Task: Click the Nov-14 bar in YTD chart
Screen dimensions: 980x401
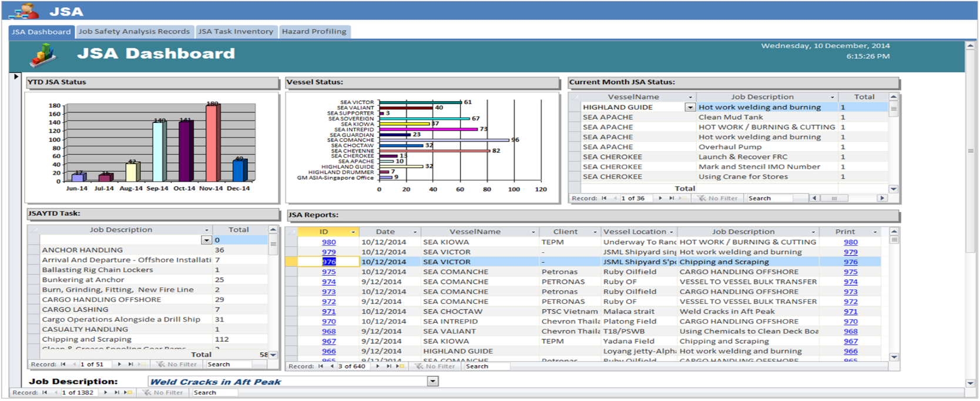Action: pos(212,143)
